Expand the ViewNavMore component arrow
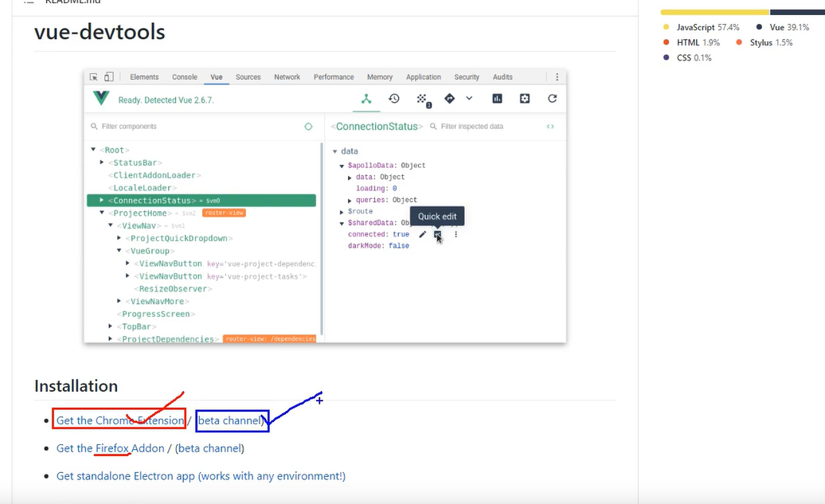 119,302
